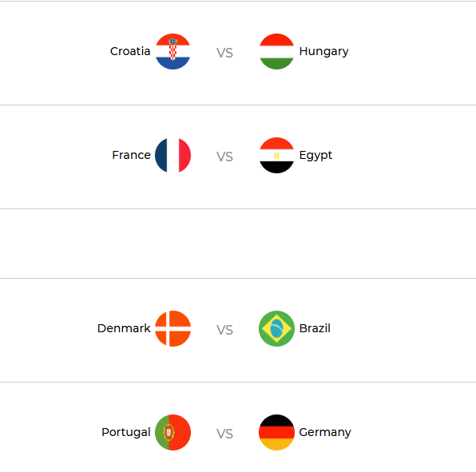
Task: Click VS in Portugal–Germany match row
Action: click(224, 434)
